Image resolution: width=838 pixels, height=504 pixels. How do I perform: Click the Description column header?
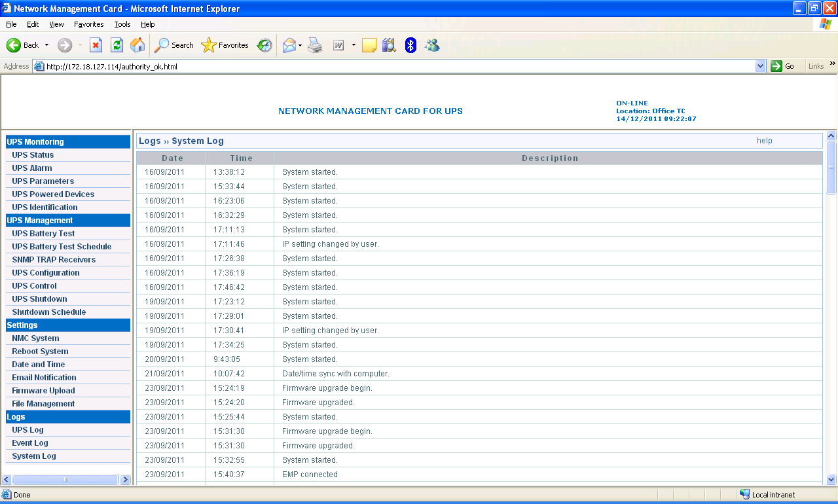[x=549, y=158]
